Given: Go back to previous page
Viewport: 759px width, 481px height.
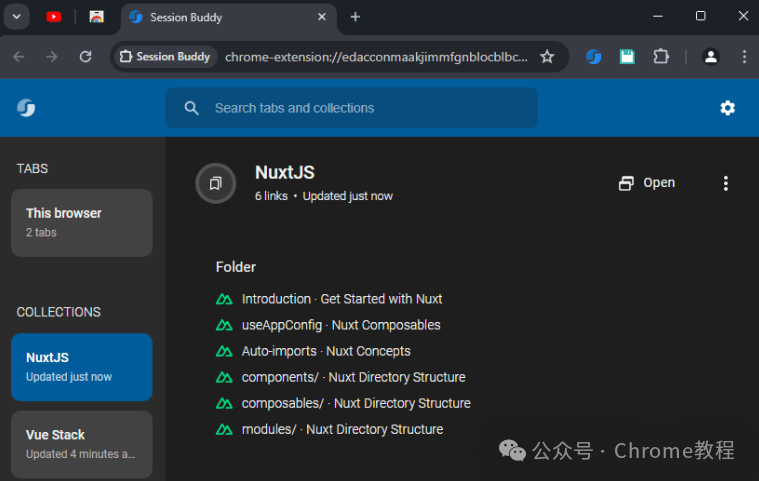Looking at the screenshot, I should click(19, 57).
